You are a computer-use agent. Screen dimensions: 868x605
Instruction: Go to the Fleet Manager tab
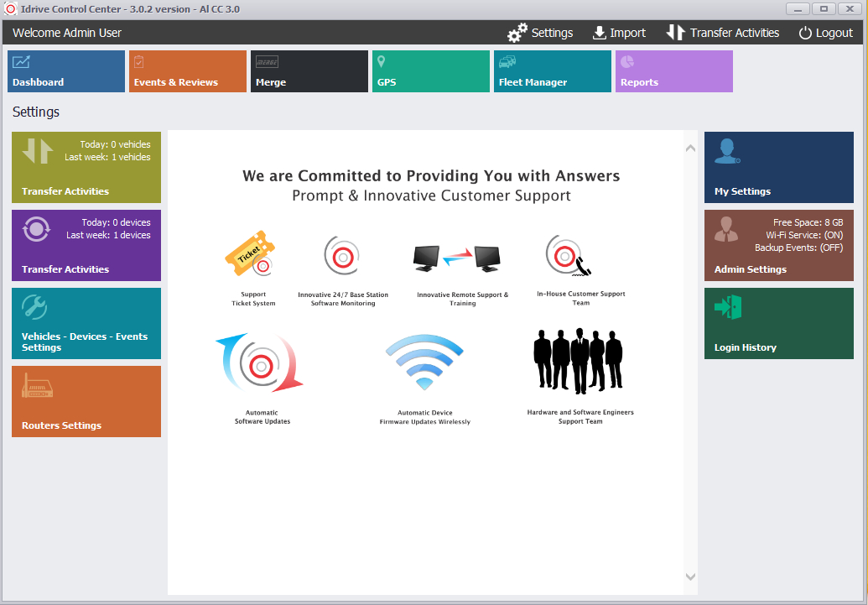pos(553,71)
